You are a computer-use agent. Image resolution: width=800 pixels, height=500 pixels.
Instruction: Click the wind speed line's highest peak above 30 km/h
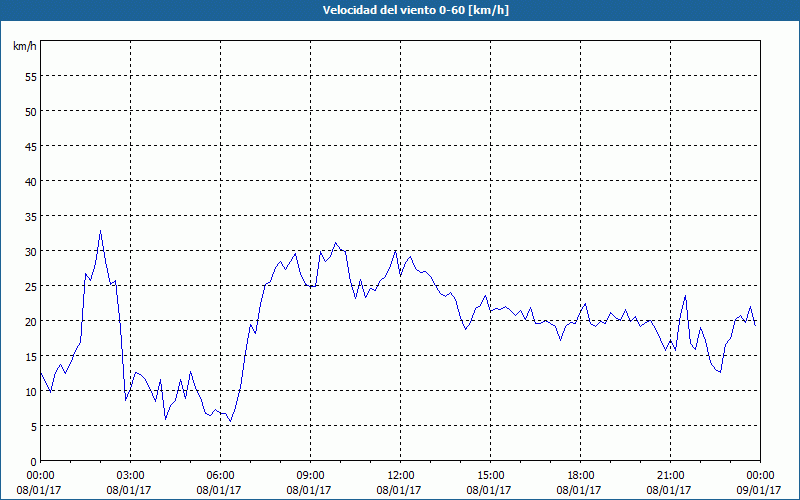tap(101, 231)
